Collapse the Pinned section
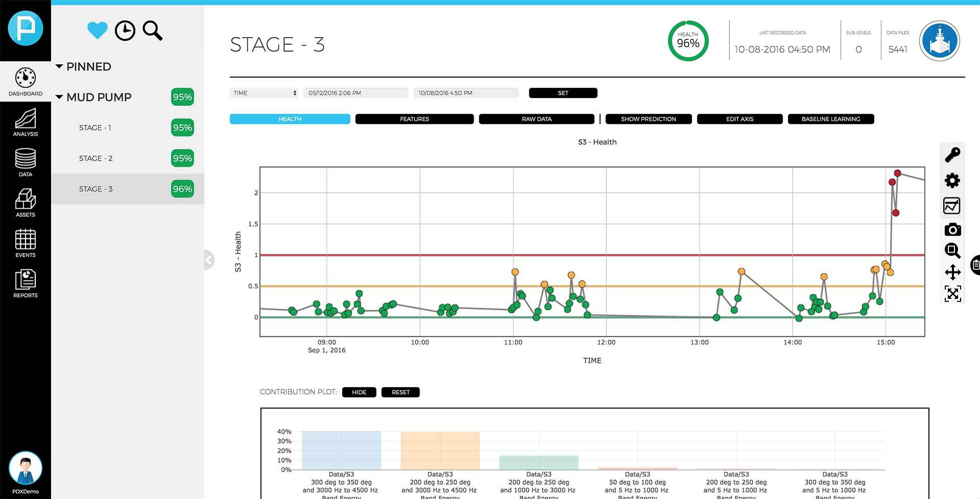Screen dimensions: 980x499 tap(60, 66)
